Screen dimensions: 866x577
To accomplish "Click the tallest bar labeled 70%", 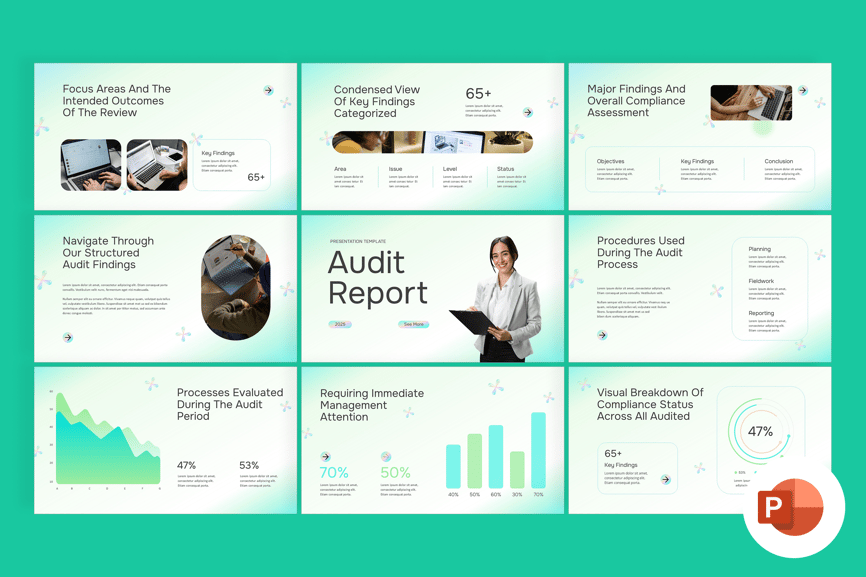I will click(x=539, y=450).
